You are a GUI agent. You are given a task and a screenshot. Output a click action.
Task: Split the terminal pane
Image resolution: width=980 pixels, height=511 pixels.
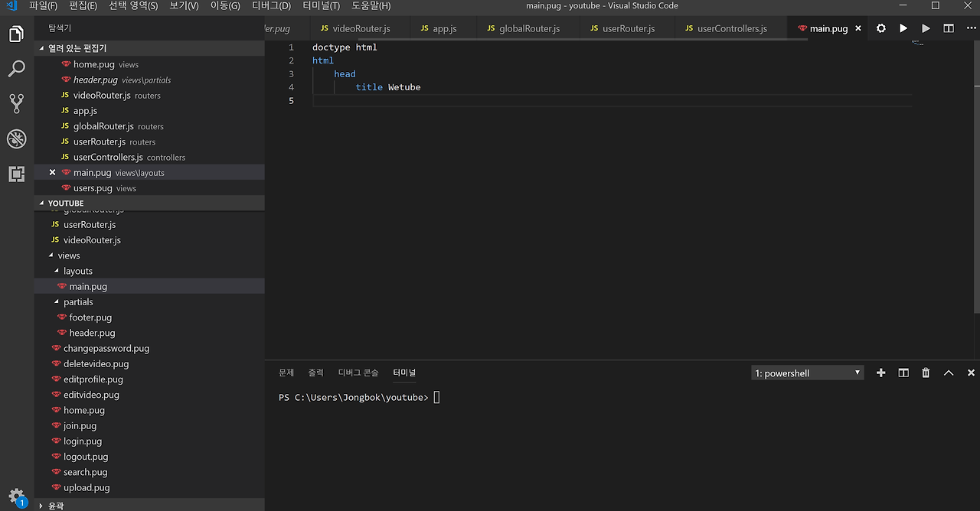903,373
